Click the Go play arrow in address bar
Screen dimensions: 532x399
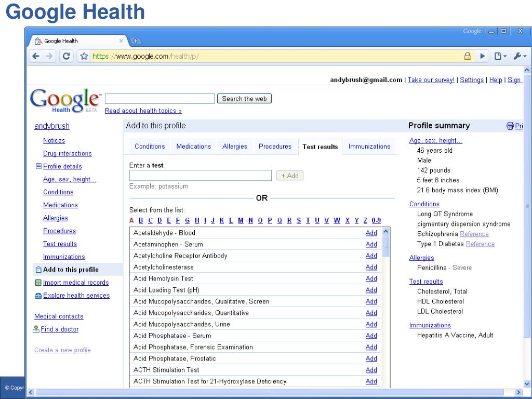(482, 56)
